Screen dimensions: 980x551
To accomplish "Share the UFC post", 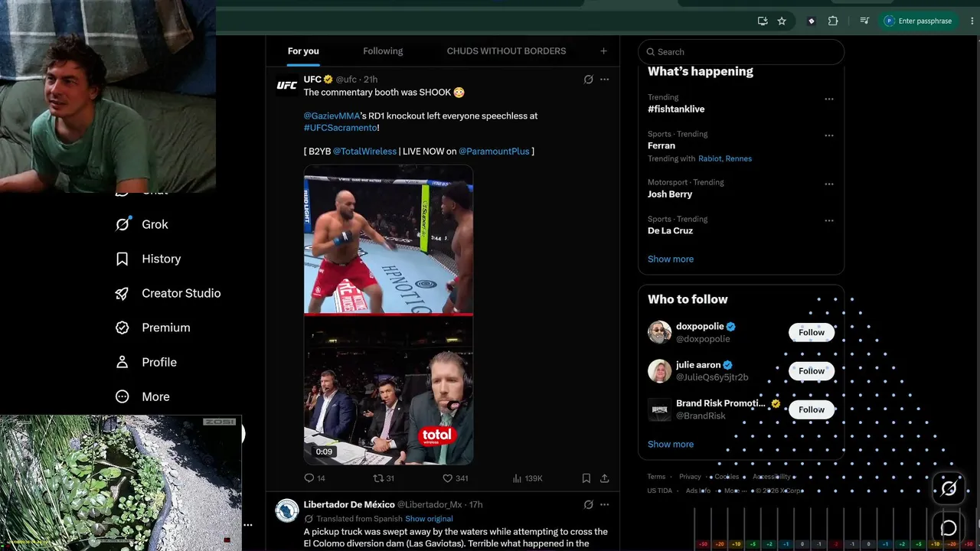I will (x=604, y=478).
